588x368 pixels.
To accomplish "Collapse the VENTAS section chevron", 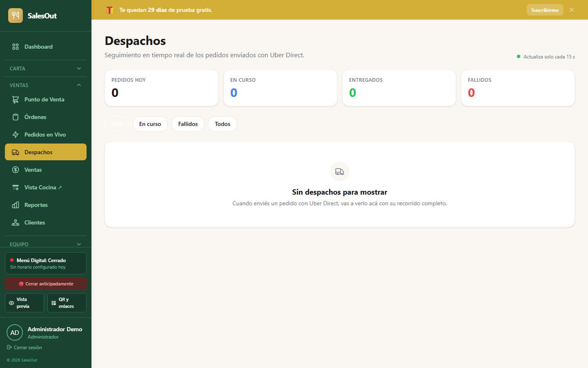I will click(79, 85).
